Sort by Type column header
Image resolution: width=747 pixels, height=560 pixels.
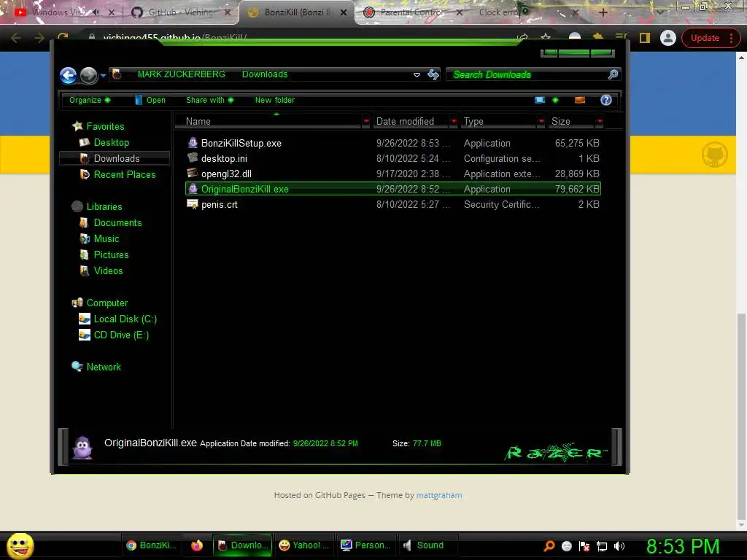[x=499, y=122]
